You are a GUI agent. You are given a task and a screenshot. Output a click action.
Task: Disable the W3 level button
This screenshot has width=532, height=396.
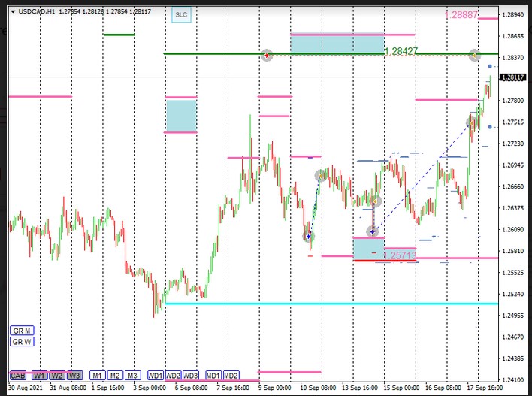point(74,375)
